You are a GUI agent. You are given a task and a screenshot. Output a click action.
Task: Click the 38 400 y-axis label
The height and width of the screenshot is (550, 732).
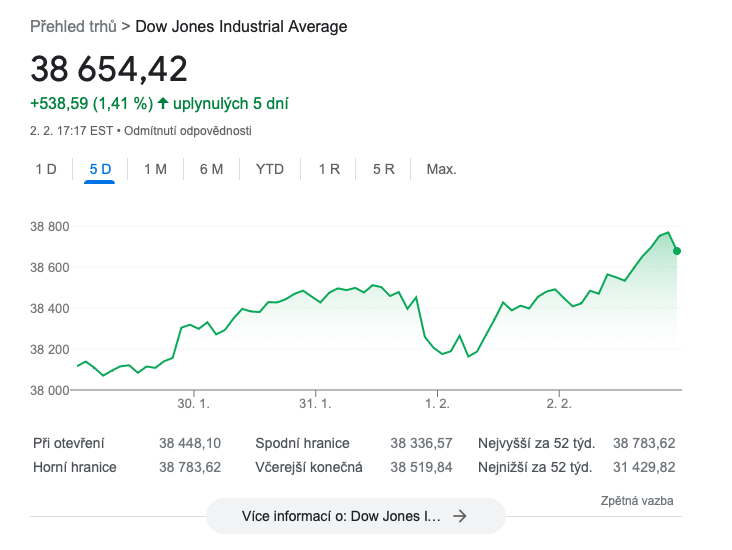(49, 309)
